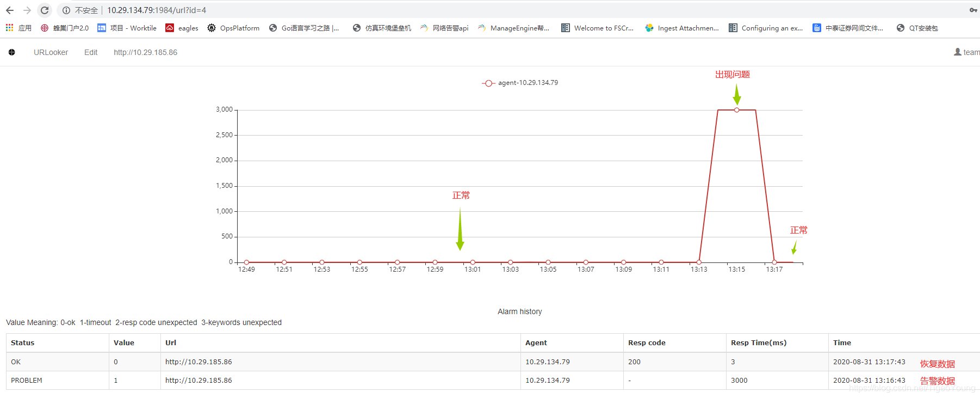Image resolution: width=980 pixels, height=398 pixels.
Task: Open the eagles bookmark
Action: (182, 28)
